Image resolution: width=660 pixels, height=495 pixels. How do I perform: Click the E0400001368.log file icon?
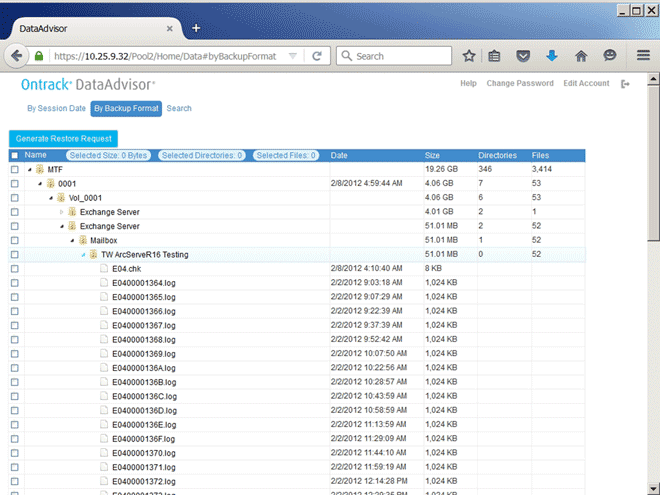104,339
